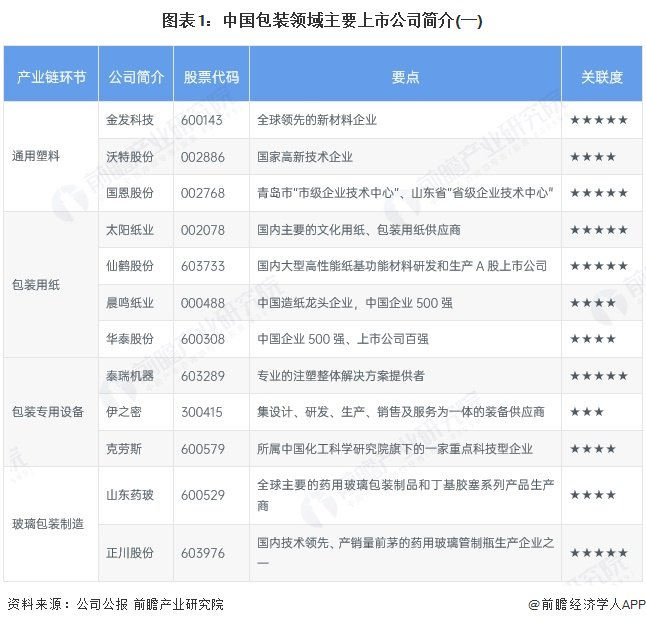This screenshot has width=646, height=625.
Task: Click the 中国造纸龙头企业 description
Action: (x=355, y=303)
